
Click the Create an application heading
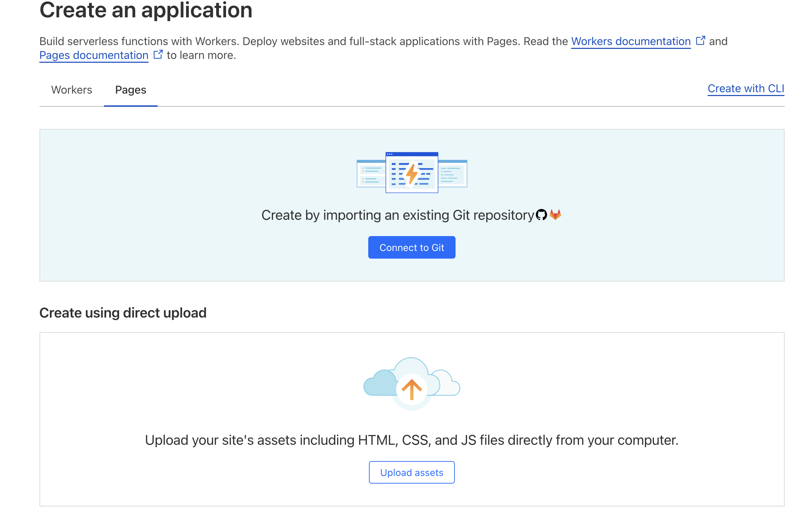click(146, 10)
